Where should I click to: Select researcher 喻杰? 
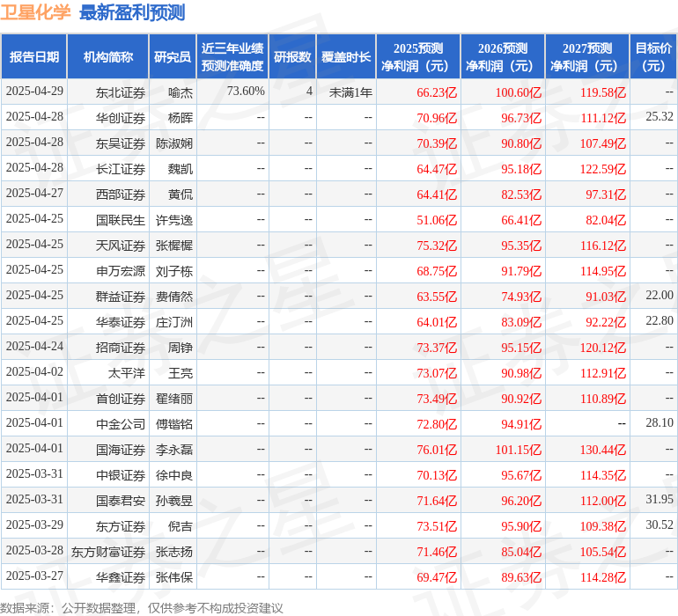pos(181,92)
